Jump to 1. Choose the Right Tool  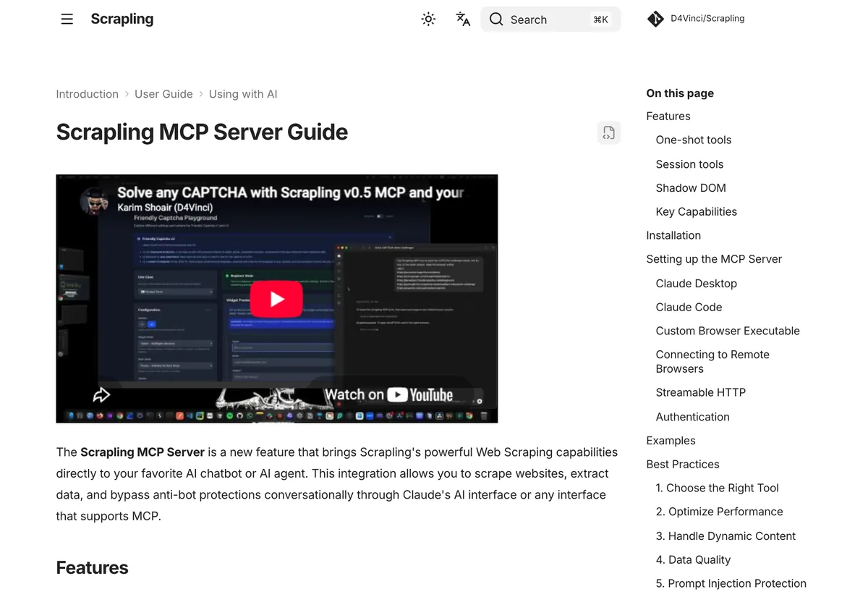[x=718, y=488]
